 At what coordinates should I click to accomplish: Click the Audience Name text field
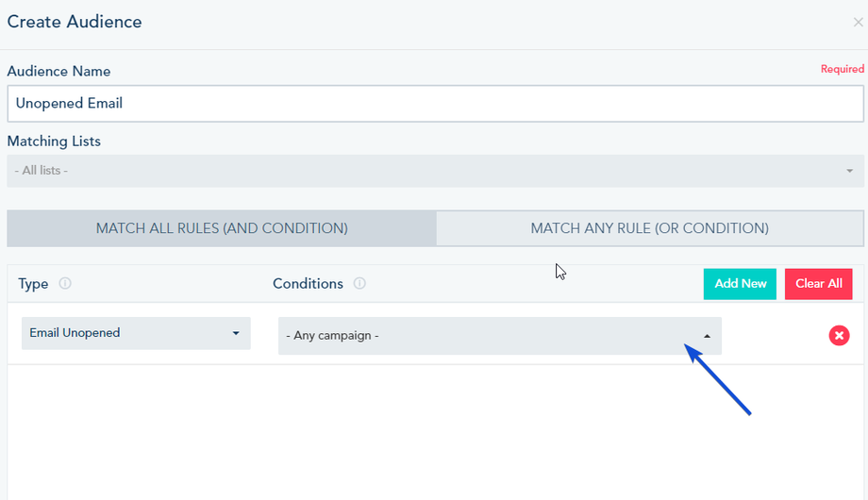[x=435, y=104]
